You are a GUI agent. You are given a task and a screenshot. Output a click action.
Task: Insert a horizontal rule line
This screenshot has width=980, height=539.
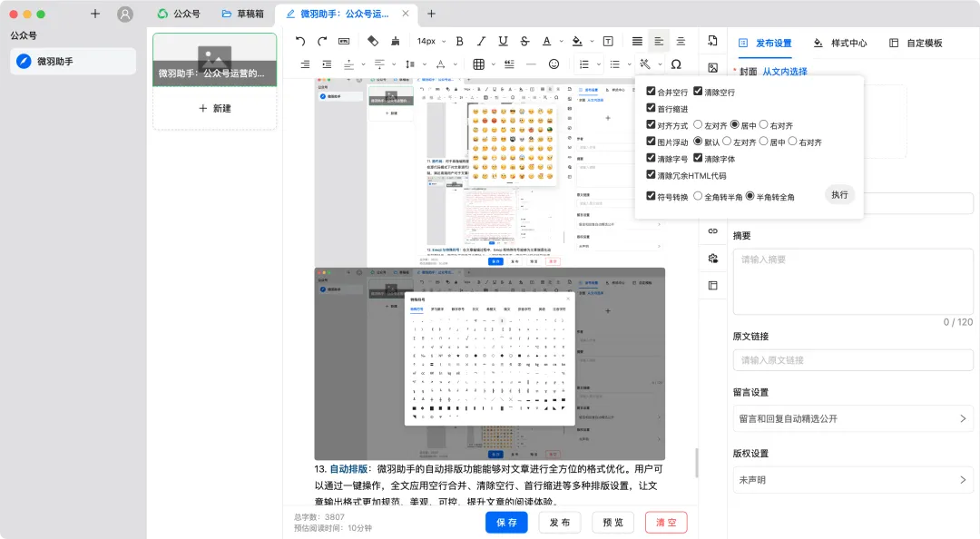pyautogui.click(x=531, y=64)
